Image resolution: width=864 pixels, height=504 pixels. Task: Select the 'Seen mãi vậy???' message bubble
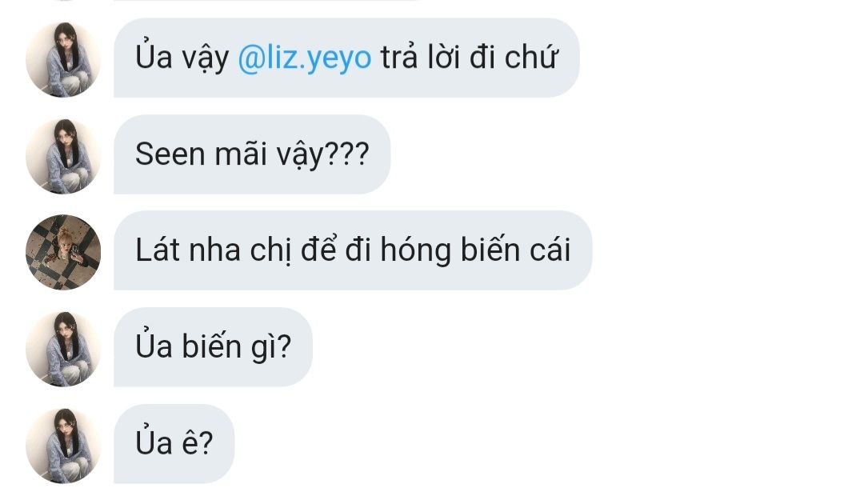[x=252, y=154]
